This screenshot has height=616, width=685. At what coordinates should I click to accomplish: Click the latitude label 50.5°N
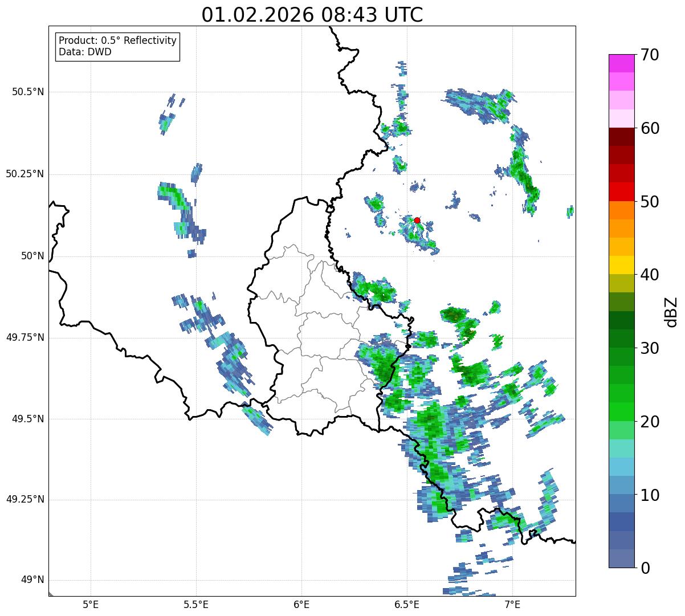coord(27,92)
